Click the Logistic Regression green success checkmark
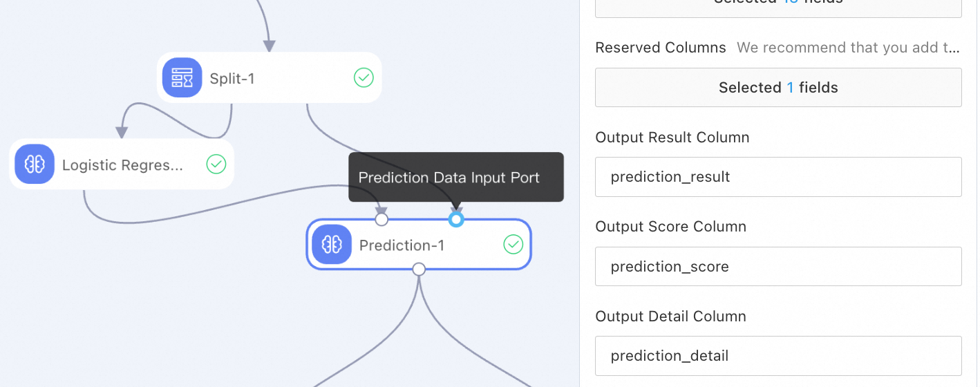The height and width of the screenshot is (387, 980). (x=216, y=164)
